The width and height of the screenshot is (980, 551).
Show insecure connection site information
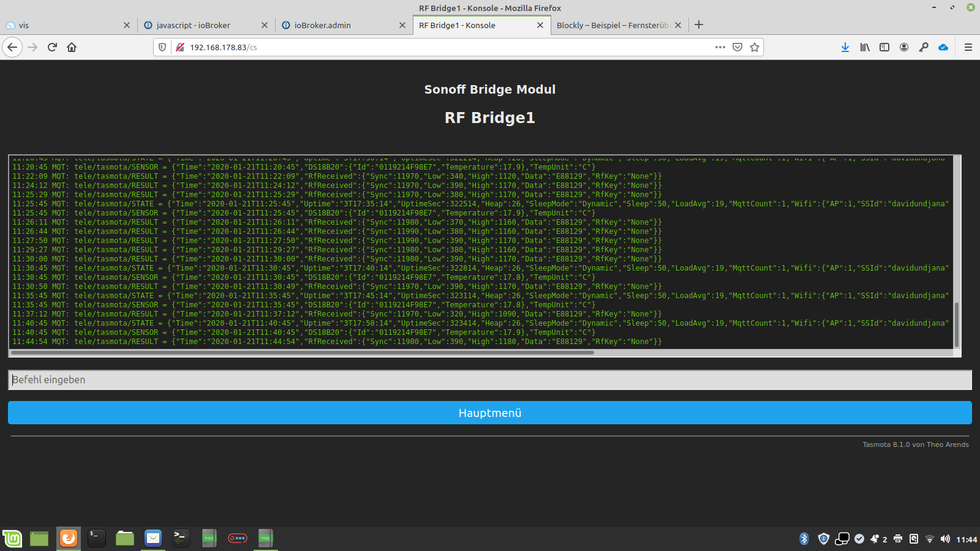[x=180, y=47]
